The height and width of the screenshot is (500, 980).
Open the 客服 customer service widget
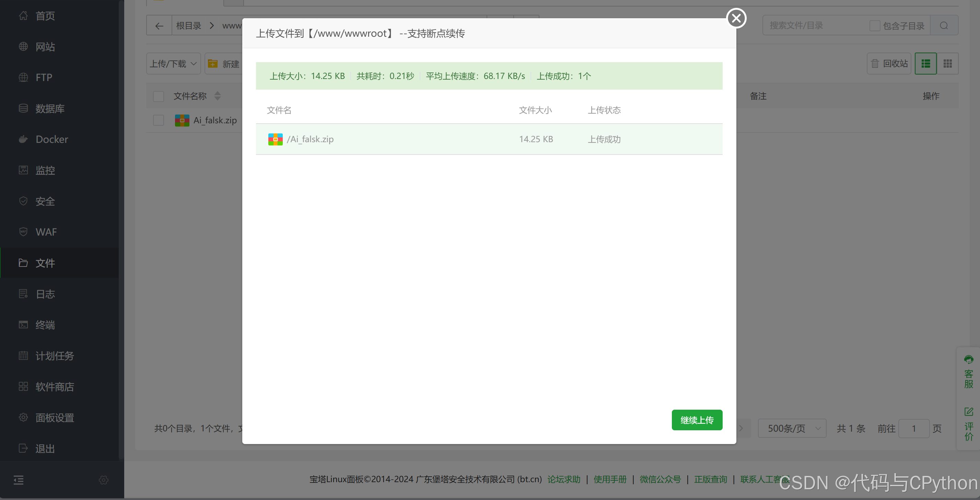pyautogui.click(x=969, y=372)
